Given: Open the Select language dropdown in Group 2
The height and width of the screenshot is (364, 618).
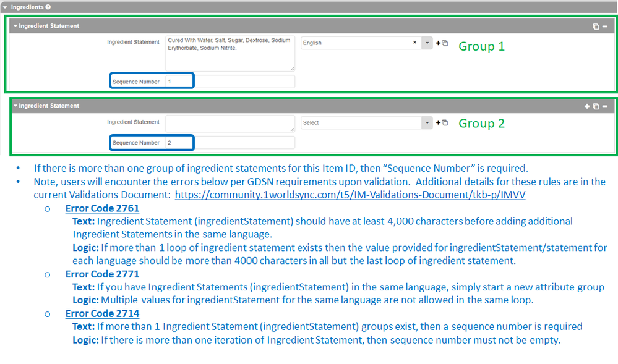Looking at the screenshot, I should [427, 123].
